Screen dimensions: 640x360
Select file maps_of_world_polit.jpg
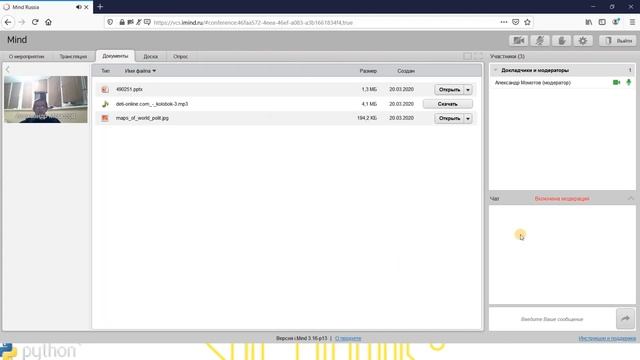(142, 118)
